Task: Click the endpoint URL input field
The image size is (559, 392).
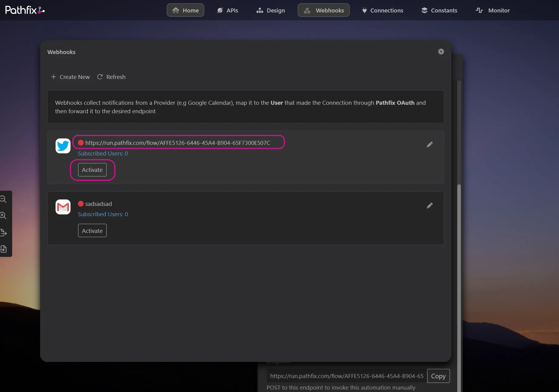Action: (x=346, y=376)
